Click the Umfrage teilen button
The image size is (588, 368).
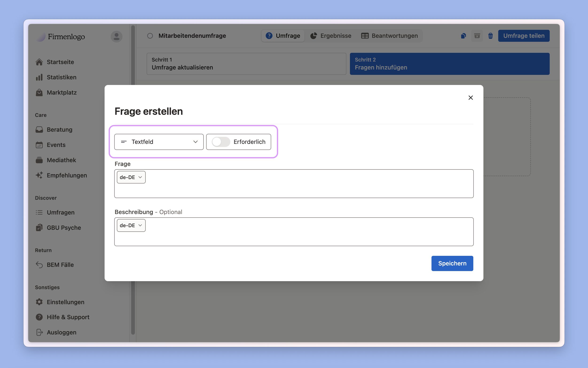click(523, 36)
